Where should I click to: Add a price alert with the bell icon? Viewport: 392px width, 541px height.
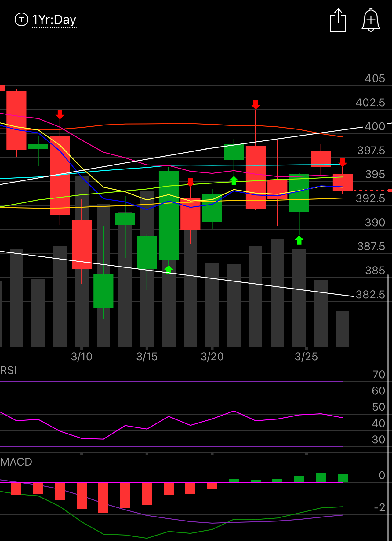pos(371,20)
